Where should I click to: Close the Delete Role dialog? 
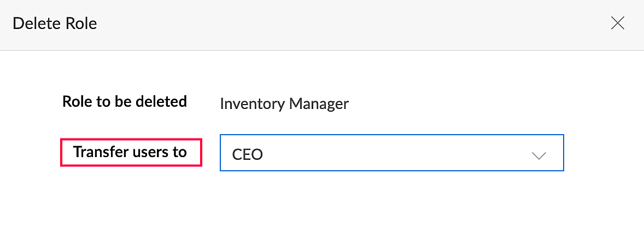pos(617,23)
